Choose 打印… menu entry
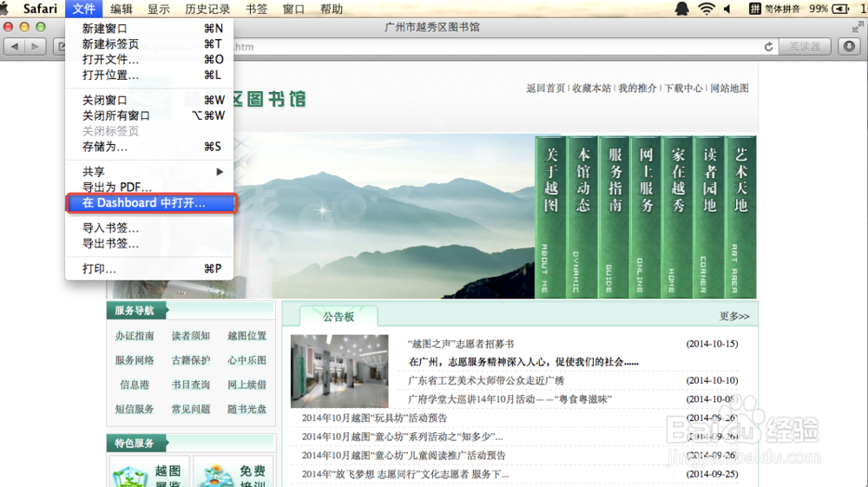Screen dimensions: 868x487 [x=149, y=269]
